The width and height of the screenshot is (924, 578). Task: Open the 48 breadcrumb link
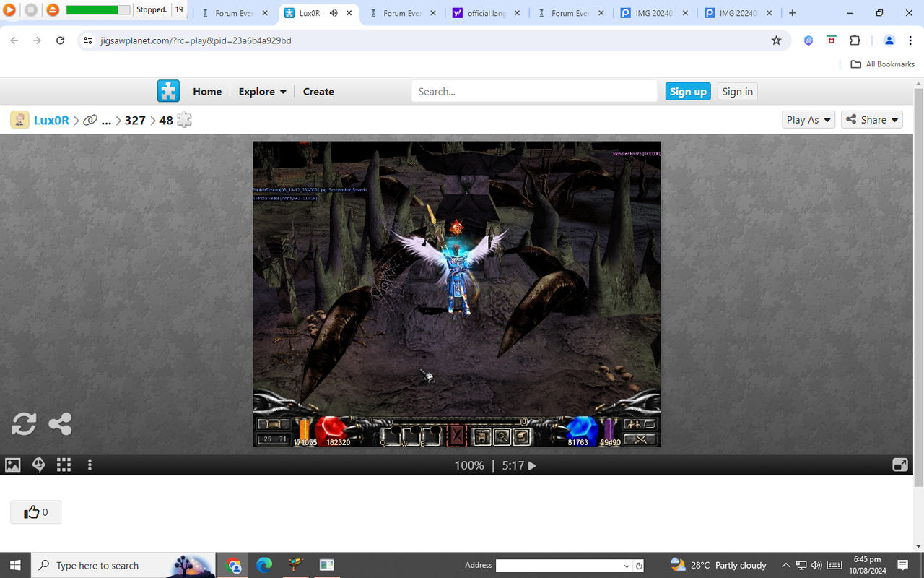pos(166,121)
